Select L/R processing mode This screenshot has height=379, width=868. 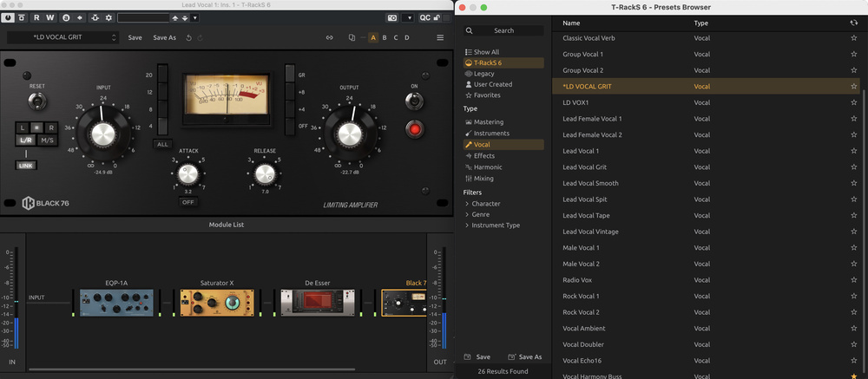pyautogui.click(x=26, y=140)
